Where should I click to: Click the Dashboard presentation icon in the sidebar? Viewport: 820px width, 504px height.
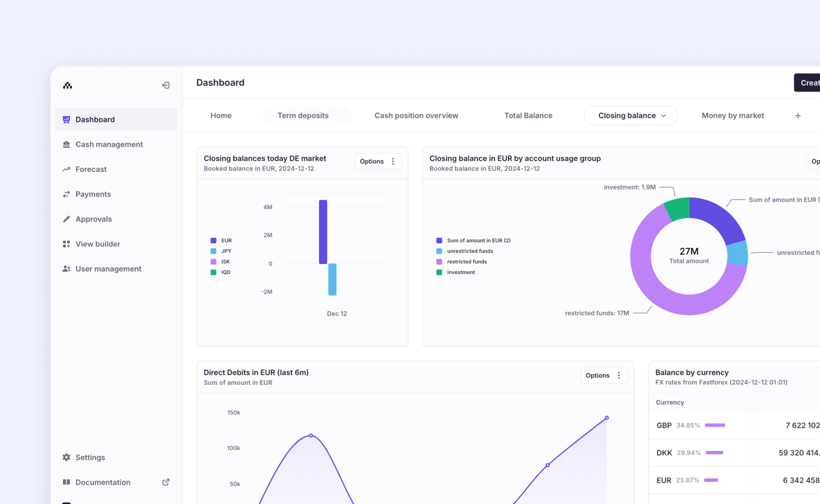coord(66,120)
